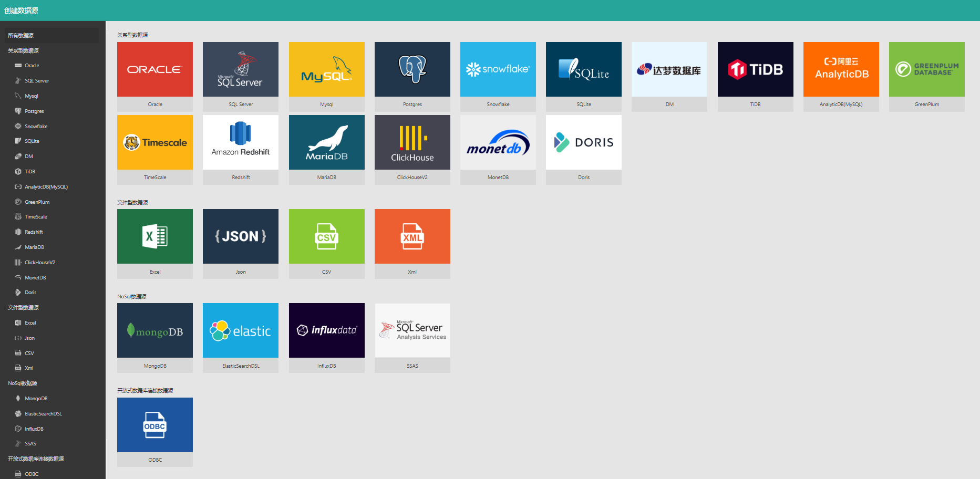Pick the AnalyticDB(MySQL) orange tile
This screenshot has height=479, width=980.
pyautogui.click(x=841, y=77)
